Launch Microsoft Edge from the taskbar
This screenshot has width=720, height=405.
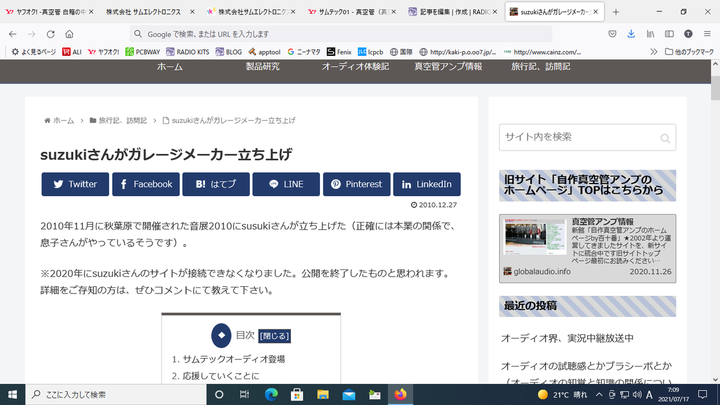click(x=271, y=394)
